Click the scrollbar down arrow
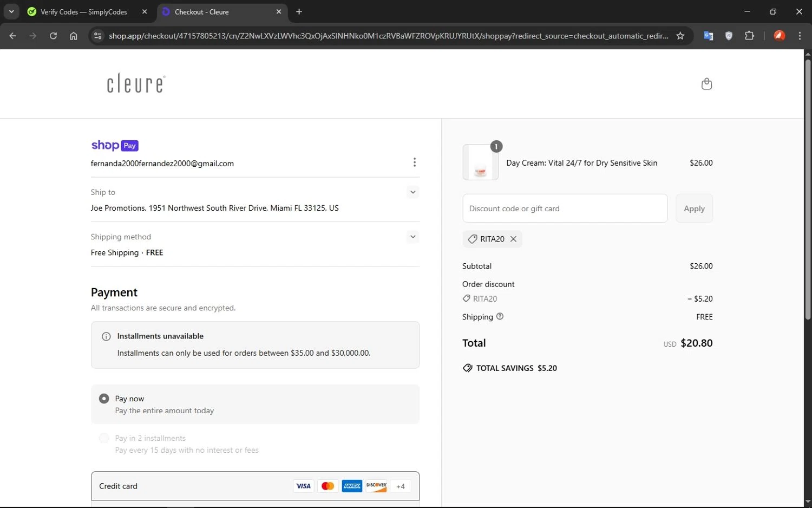This screenshot has height=508, width=812. click(x=808, y=502)
